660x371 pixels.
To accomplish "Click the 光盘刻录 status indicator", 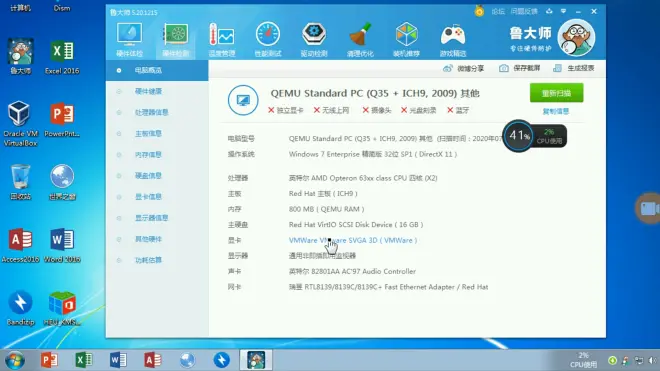I will (x=418, y=110).
